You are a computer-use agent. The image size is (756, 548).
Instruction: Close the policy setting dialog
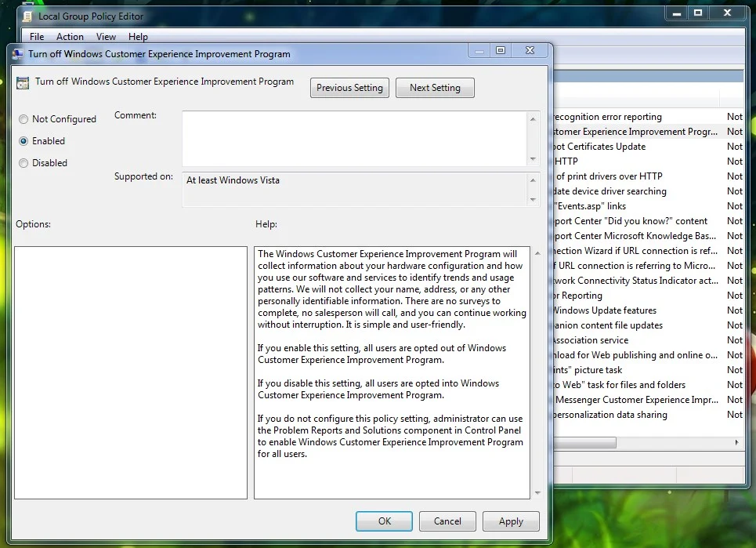(x=530, y=50)
